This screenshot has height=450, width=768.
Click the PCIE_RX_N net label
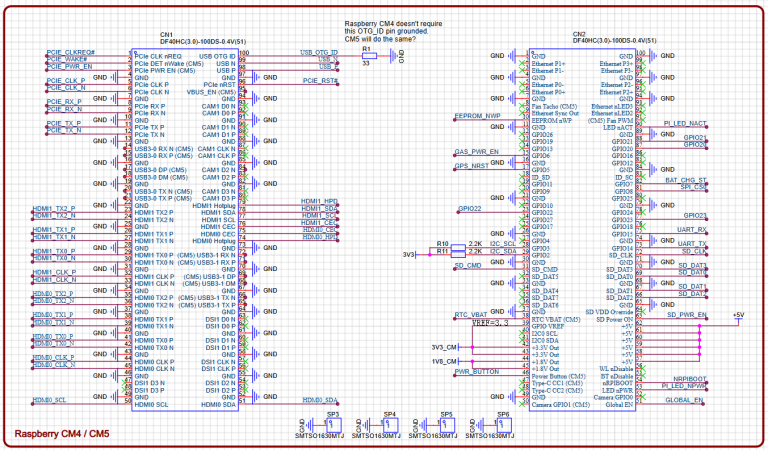pos(65,109)
